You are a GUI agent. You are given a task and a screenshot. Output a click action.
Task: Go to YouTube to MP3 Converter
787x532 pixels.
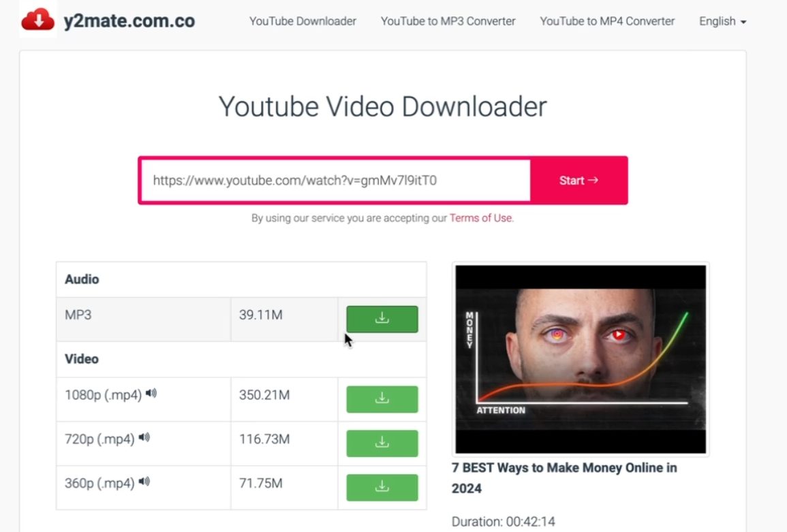pyautogui.click(x=448, y=21)
